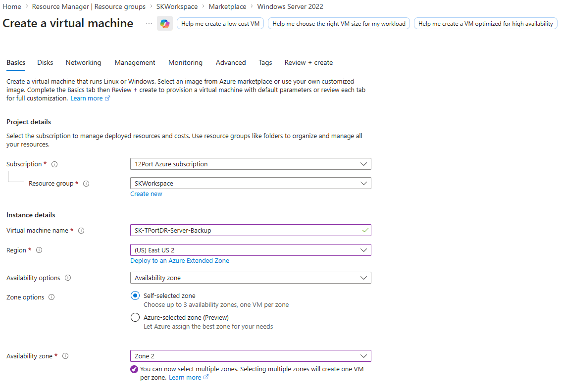Viewport: 562px width, 392px height.
Task: Open the Copilot icon next to title
Action: click(165, 24)
